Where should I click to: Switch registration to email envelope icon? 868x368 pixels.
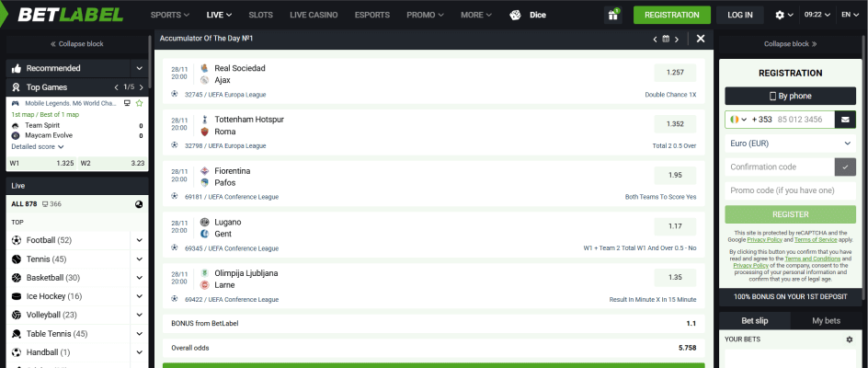(845, 120)
